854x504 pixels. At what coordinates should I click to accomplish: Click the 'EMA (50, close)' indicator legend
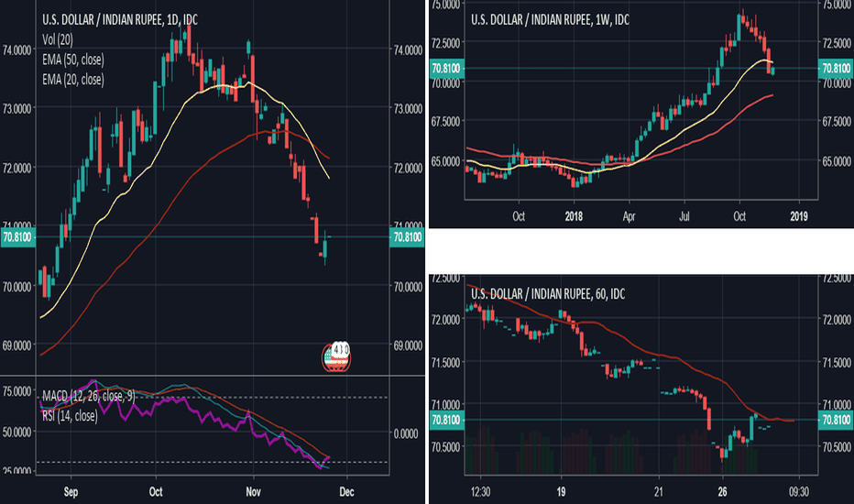click(73, 60)
